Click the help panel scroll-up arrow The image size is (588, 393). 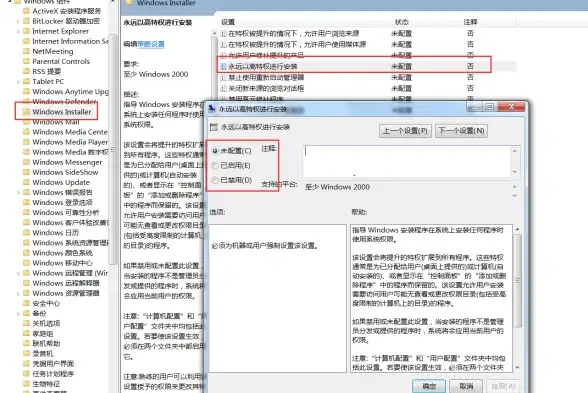pyautogui.click(x=518, y=229)
